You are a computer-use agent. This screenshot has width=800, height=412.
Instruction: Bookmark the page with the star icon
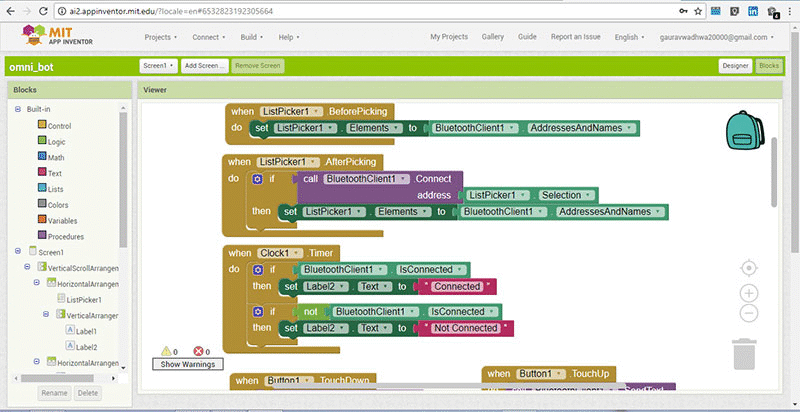pyautogui.click(x=698, y=11)
